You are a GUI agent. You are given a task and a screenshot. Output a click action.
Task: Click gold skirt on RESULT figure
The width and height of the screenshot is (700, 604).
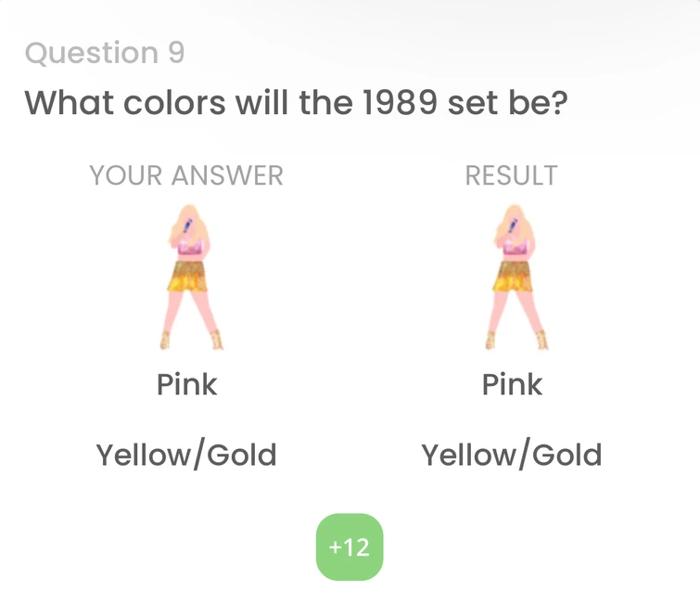click(x=513, y=276)
